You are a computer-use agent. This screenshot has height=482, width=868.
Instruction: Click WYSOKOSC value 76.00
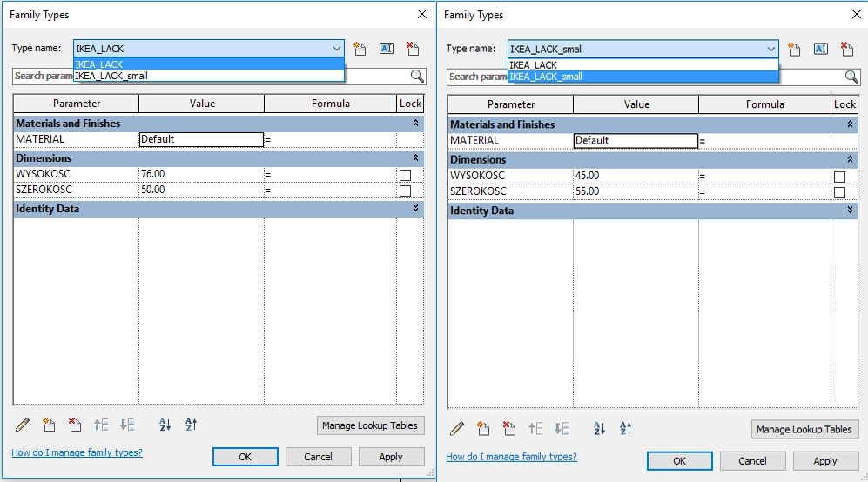point(201,174)
